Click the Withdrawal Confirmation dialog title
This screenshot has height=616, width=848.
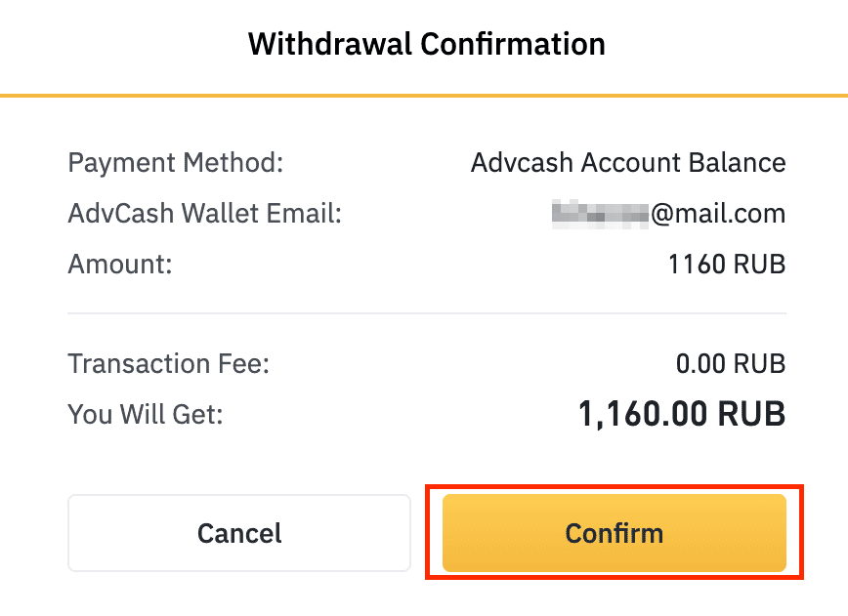426,44
